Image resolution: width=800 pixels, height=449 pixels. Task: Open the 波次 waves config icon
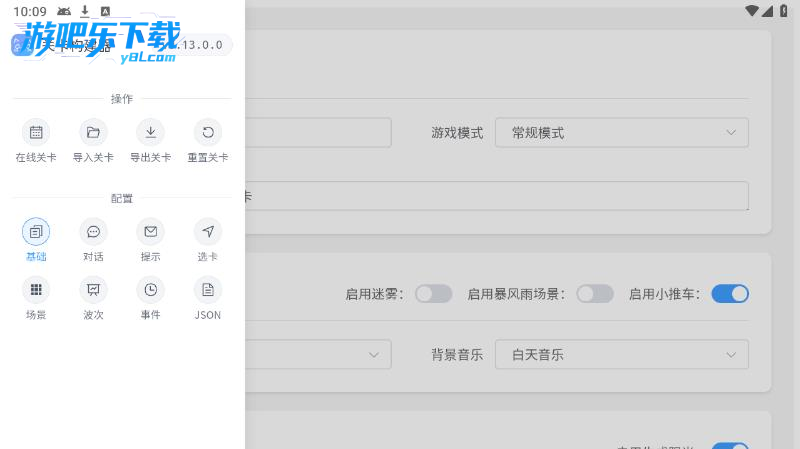pyautogui.click(x=93, y=290)
